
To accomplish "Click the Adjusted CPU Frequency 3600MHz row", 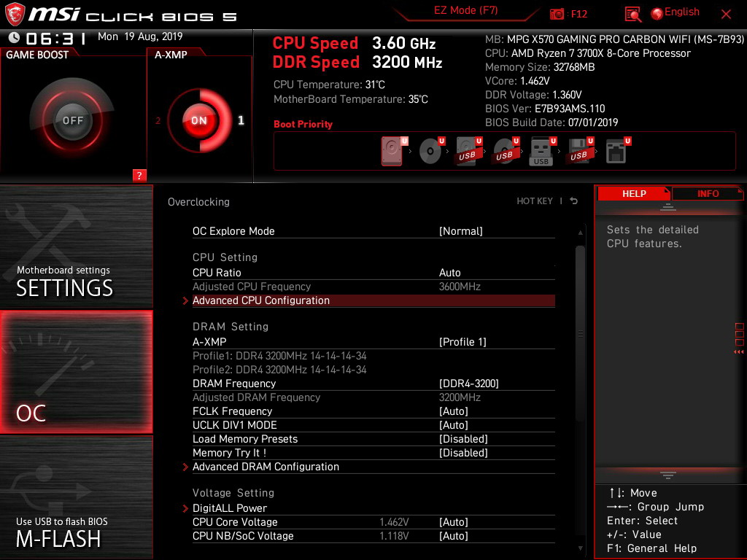I will click(x=373, y=287).
